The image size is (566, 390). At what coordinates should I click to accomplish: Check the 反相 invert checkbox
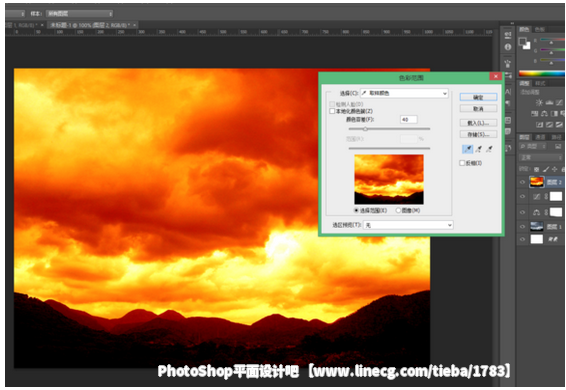click(462, 163)
